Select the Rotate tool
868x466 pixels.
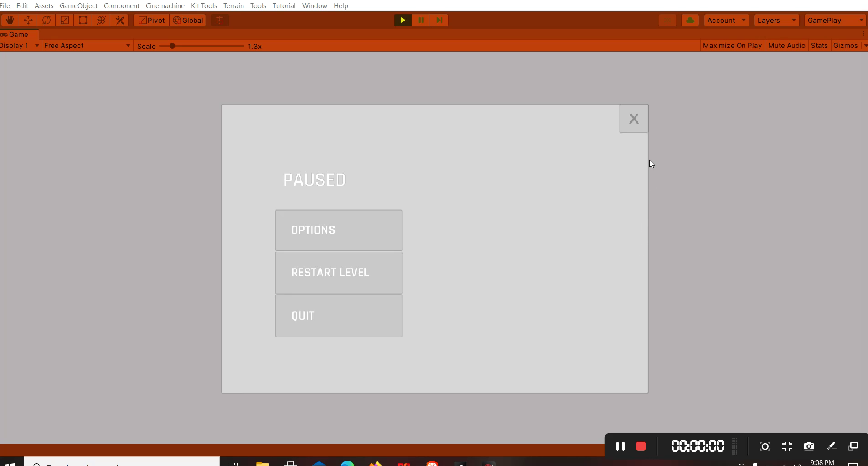46,20
